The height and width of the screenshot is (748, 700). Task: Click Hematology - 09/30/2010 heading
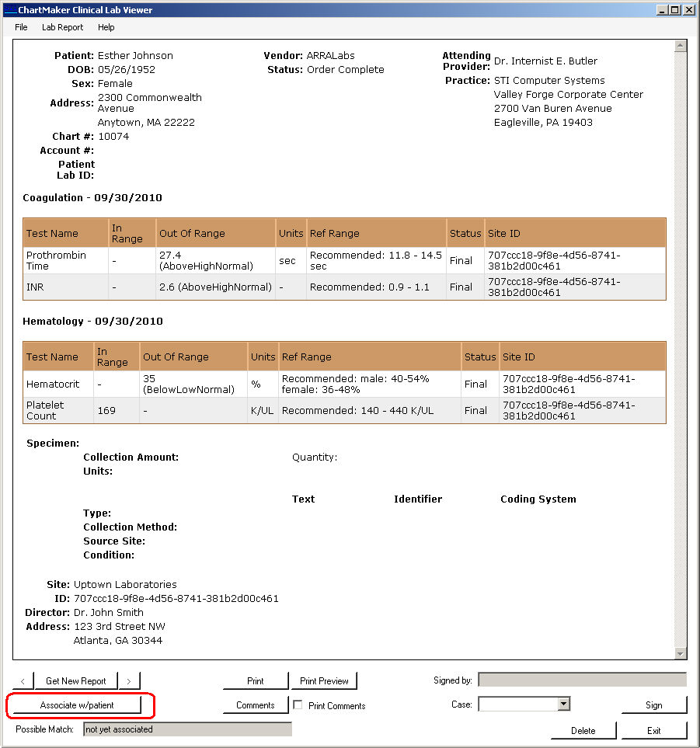pyautogui.click(x=92, y=321)
